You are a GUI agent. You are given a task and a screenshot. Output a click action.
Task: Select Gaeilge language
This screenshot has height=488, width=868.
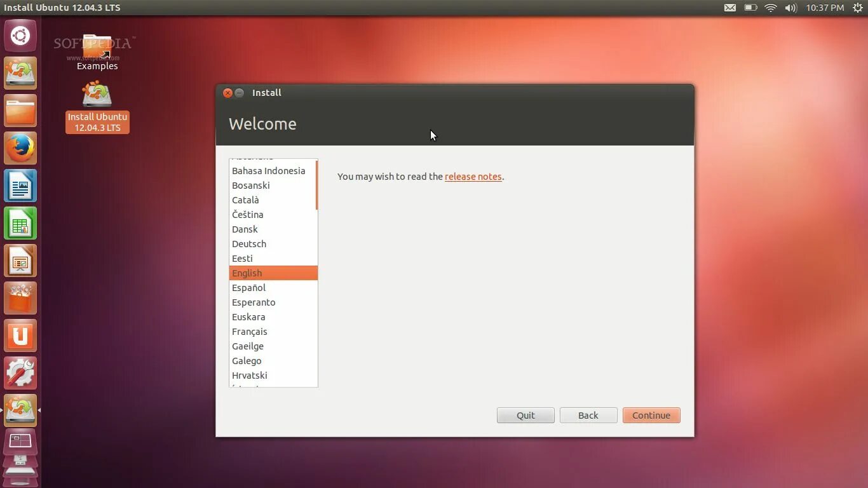(273, 346)
